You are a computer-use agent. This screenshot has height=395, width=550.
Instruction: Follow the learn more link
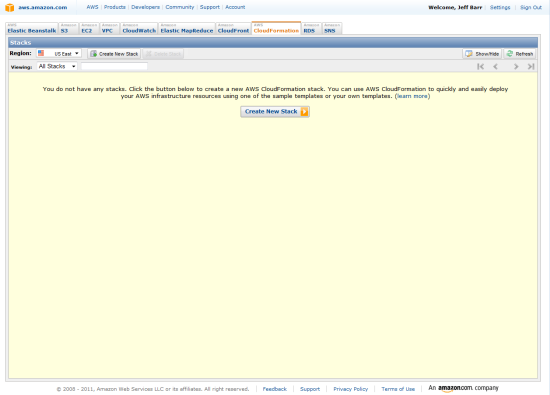[412, 96]
